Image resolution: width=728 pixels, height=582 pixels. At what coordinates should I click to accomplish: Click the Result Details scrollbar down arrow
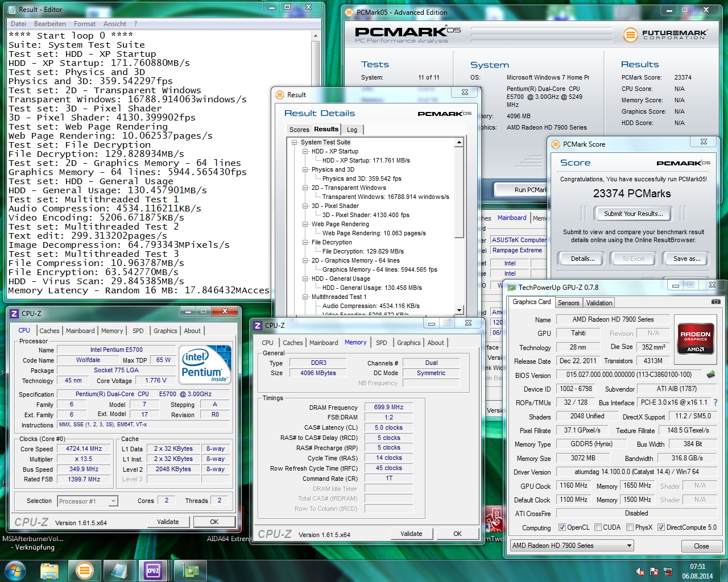point(459,310)
